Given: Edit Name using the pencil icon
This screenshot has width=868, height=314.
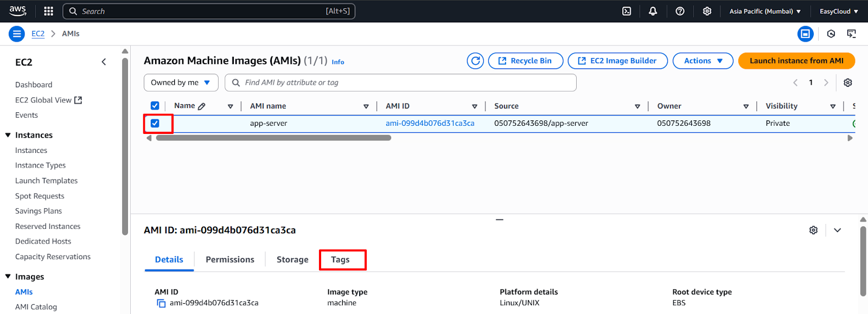Looking at the screenshot, I should point(202,106).
